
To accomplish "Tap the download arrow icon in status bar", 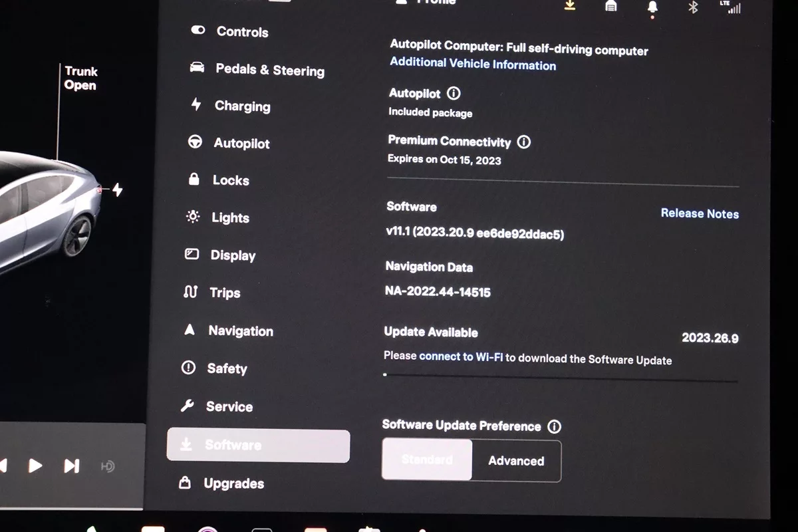I will pyautogui.click(x=569, y=5).
